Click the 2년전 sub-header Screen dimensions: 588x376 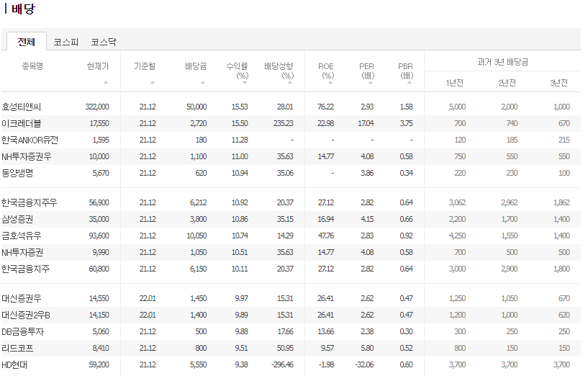tap(507, 83)
